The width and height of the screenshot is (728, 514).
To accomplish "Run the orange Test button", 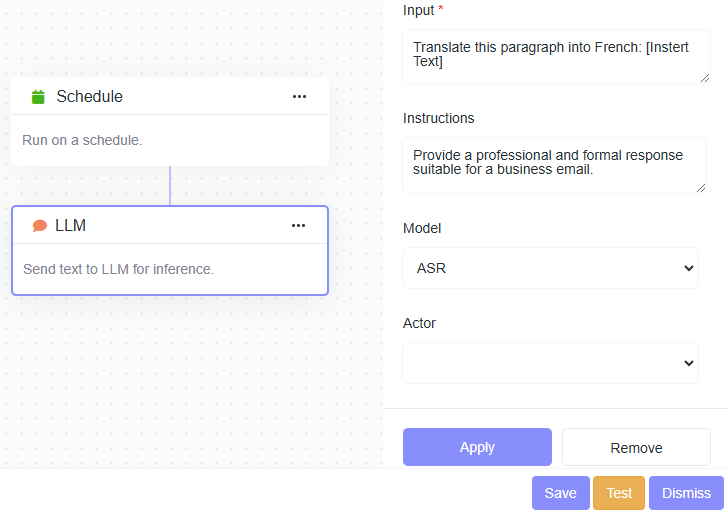I will (x=619, y=493).
